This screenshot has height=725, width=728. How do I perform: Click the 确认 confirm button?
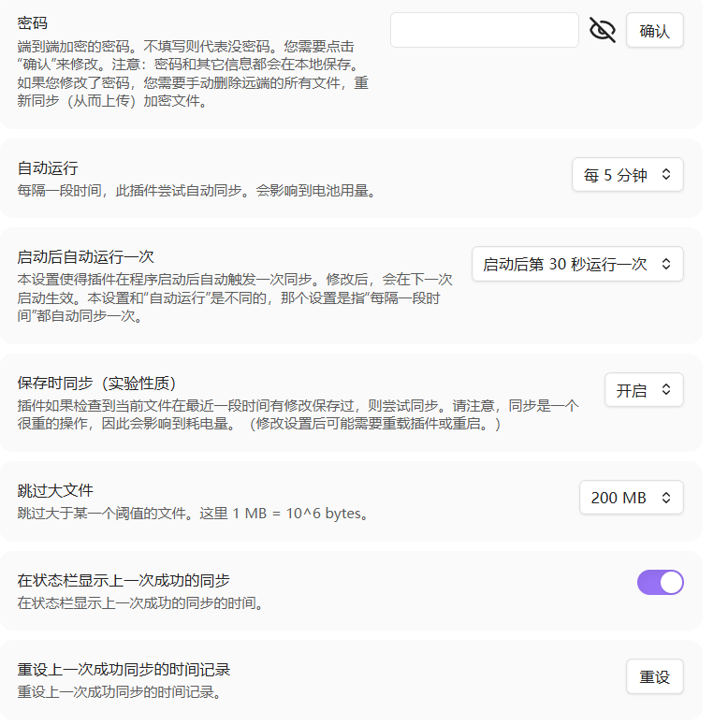[x=655, y=31]
